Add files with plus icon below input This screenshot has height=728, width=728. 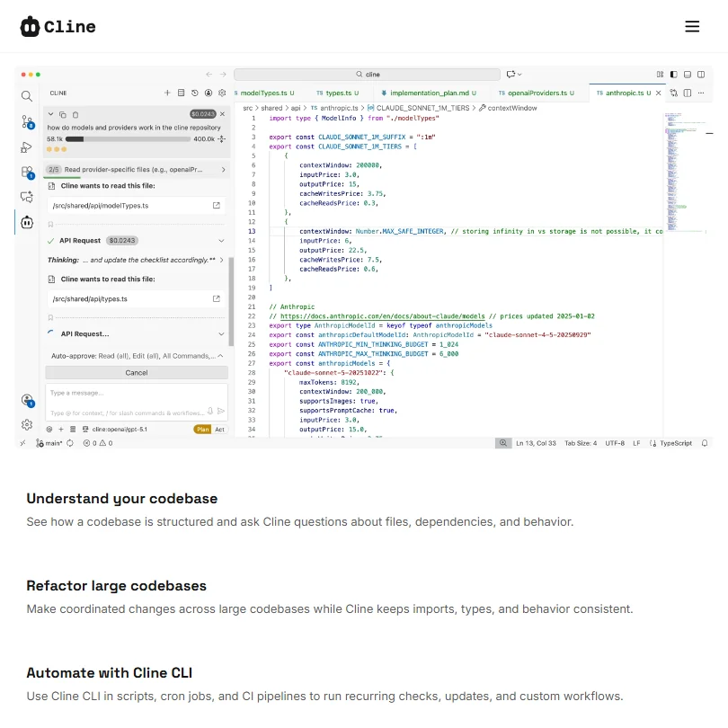[x=61, y=430]
